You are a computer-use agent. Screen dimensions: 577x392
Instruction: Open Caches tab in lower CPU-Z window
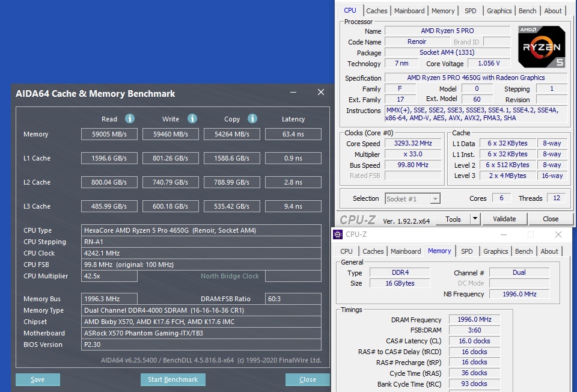373,251
